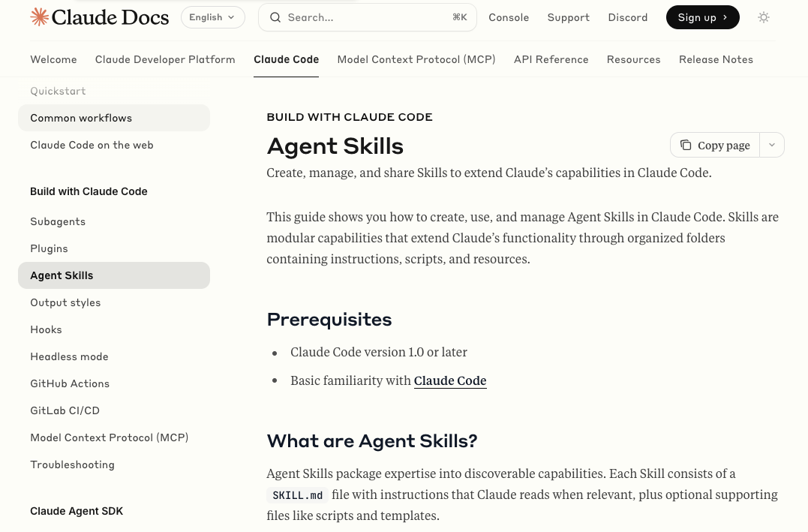808x532 pixels.
Task: Open the Release Notes section
Action: 716,59
